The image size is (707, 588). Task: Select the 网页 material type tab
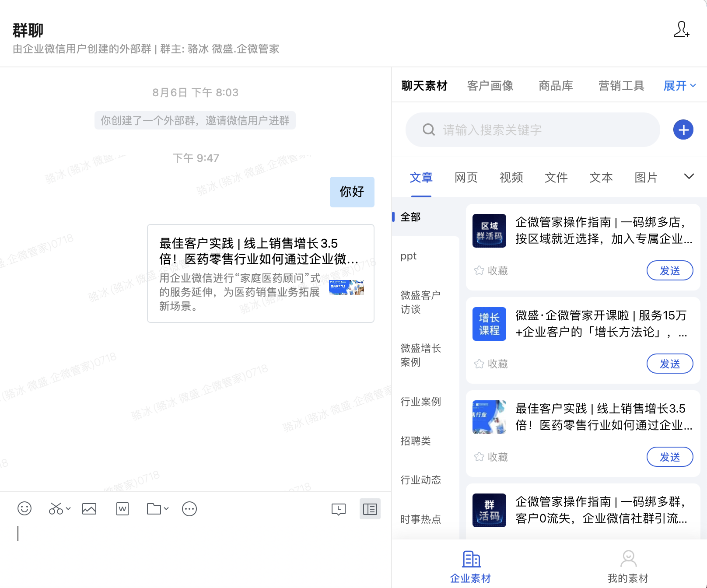point(466,178)
